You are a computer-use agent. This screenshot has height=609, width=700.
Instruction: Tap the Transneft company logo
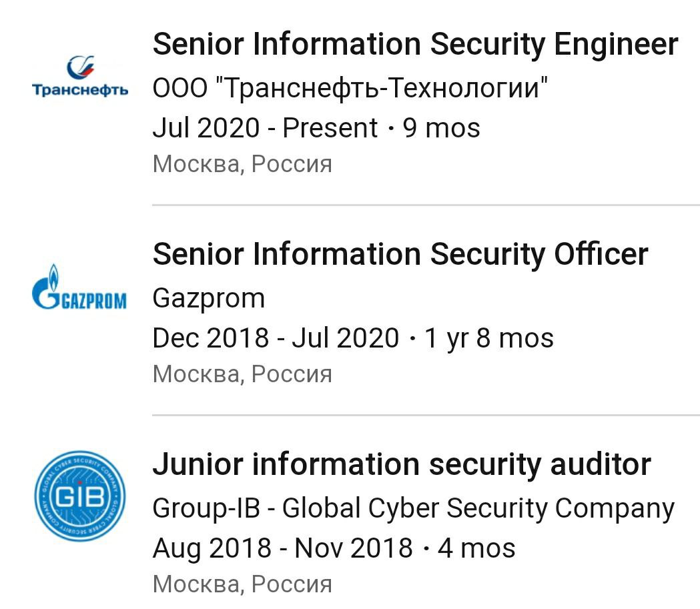click(x=80, y=77)
